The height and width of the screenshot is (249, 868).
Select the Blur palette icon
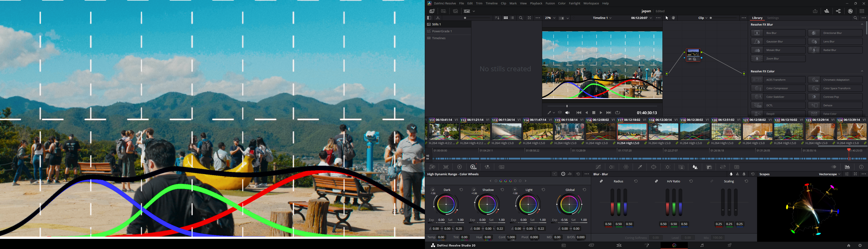[x=695, y=167]
